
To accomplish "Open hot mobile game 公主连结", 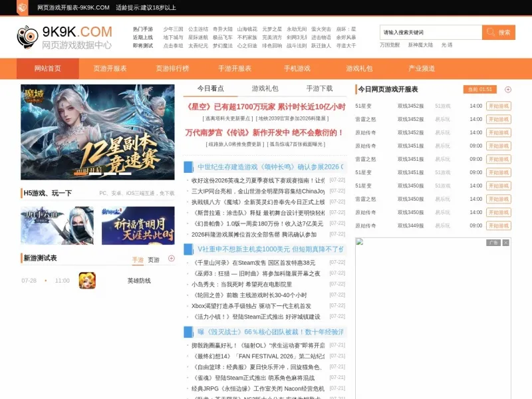I will [x=198, y=29].
